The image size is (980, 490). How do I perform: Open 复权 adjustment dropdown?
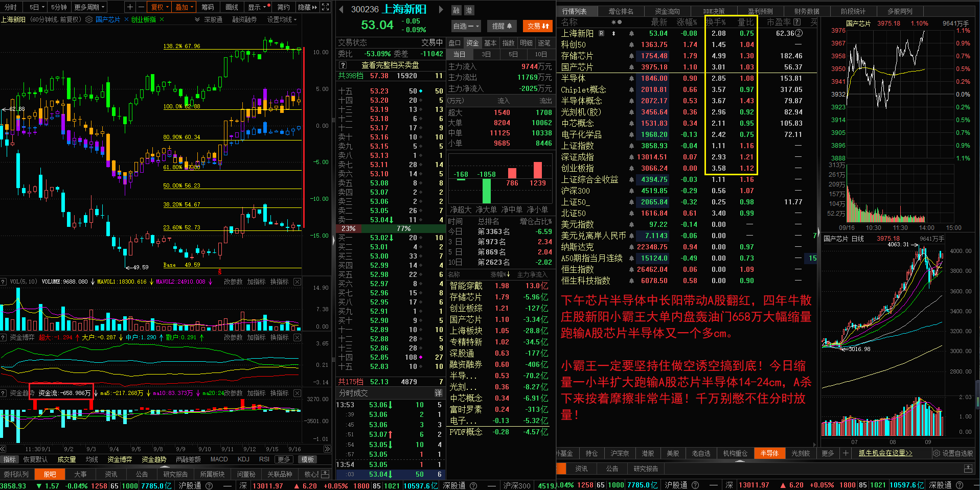coord(159,7)
